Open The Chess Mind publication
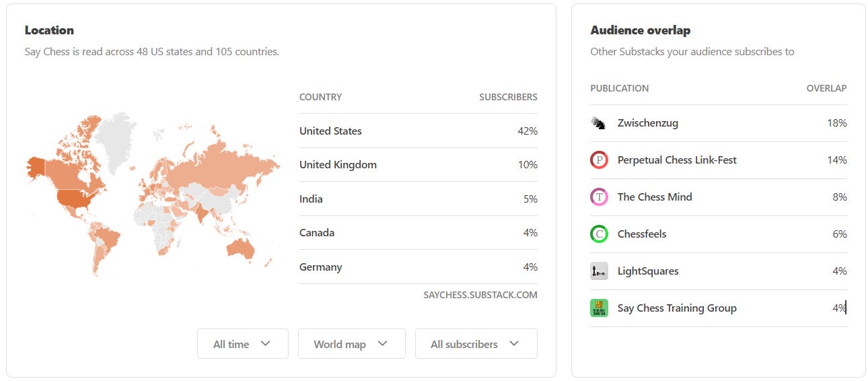Viewport: 868px width, 381px height. click(x=655, y=197)
